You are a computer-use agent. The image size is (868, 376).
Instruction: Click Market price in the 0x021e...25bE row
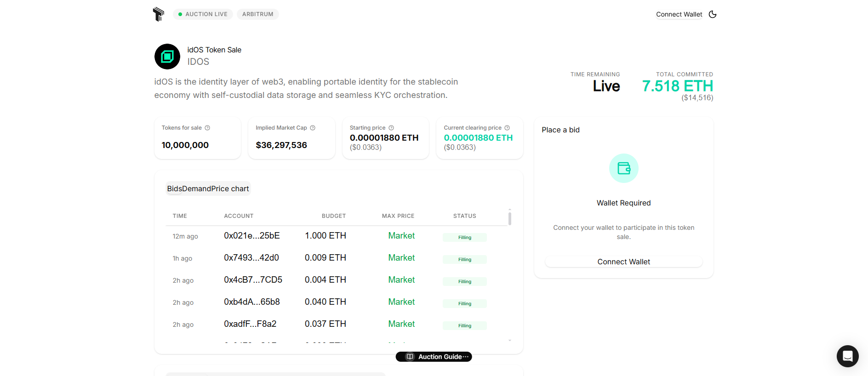401,236
